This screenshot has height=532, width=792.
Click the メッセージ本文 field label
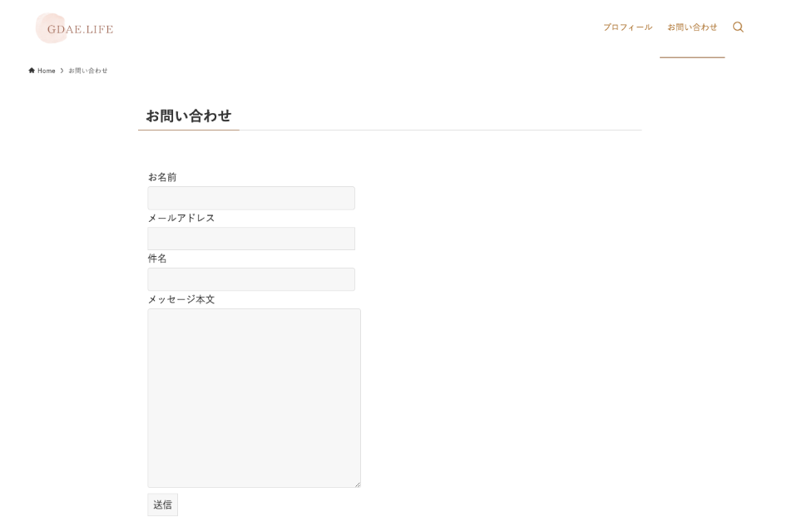pos(181,299)
